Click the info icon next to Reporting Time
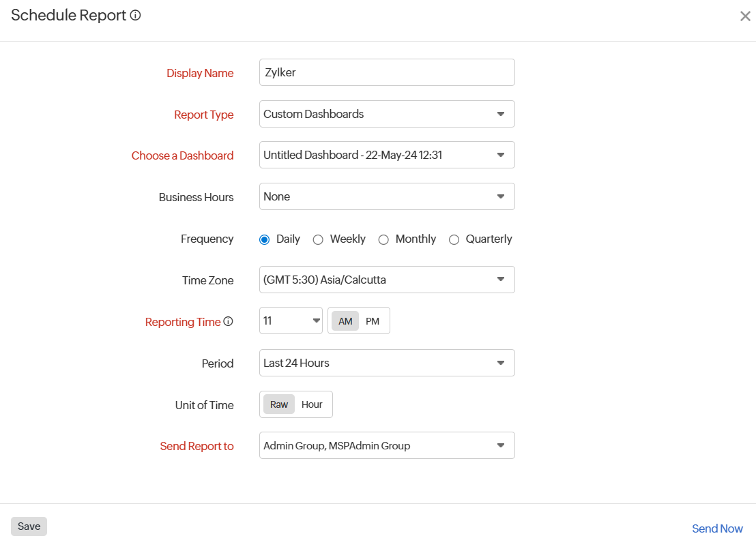This screenshot has width=756, height=551. (229, 321)
